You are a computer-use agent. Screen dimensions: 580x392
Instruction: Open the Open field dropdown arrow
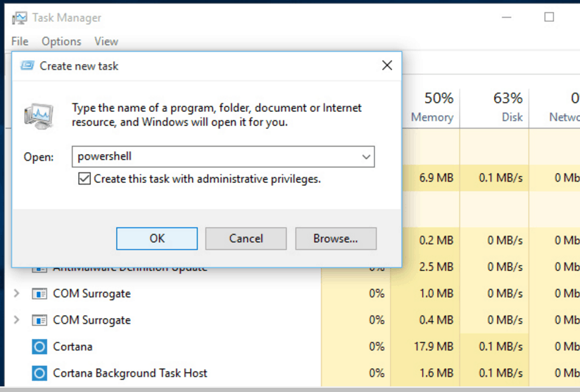click(366, 157)
